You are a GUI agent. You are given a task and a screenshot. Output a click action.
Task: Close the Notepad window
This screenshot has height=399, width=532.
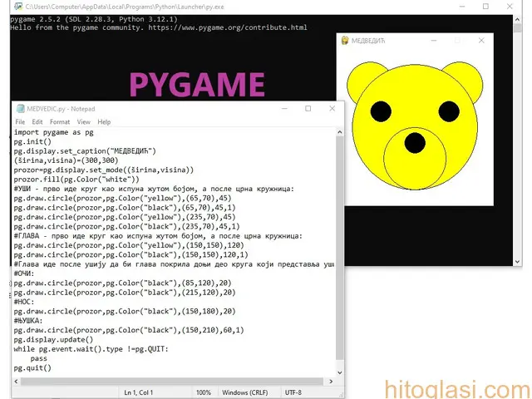[x=332, y=109]
